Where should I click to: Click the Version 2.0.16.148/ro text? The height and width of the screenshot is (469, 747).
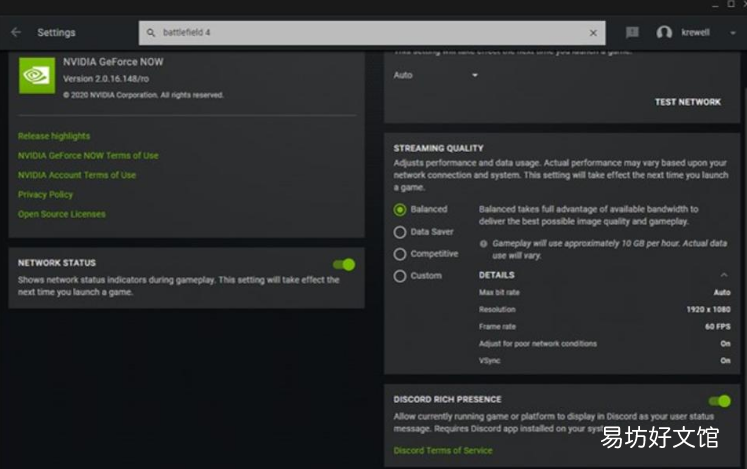tap(106, 79)
